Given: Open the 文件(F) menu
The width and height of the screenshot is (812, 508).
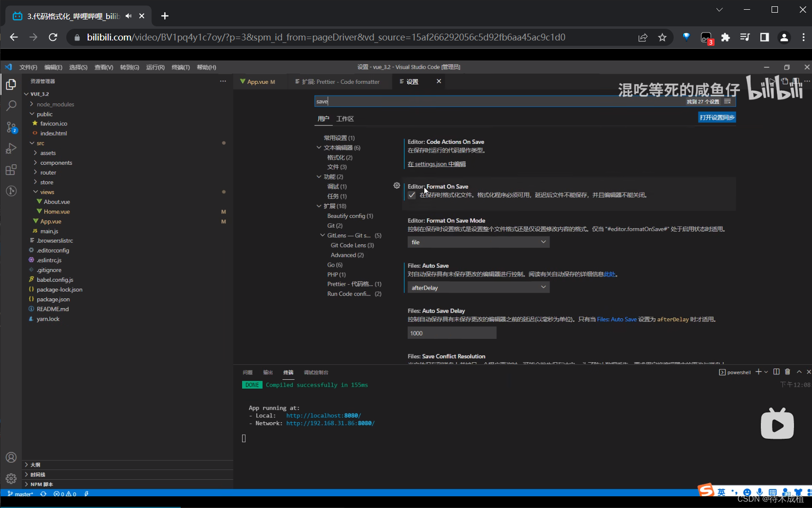Looking at the screenshot, I should click(28, 67).
